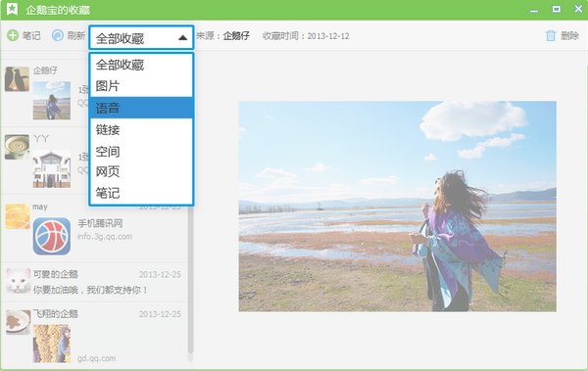Screen dimensions: 588x371
Task: Collapse the 全部收藏 dropdown arrow
Action: [x=182, y=37]
